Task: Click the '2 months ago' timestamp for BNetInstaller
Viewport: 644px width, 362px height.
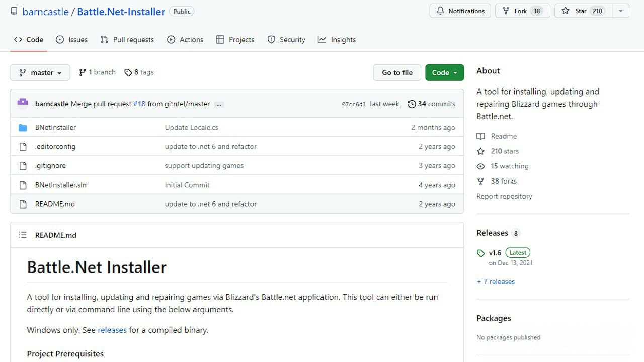Action: tap(433, 128)
